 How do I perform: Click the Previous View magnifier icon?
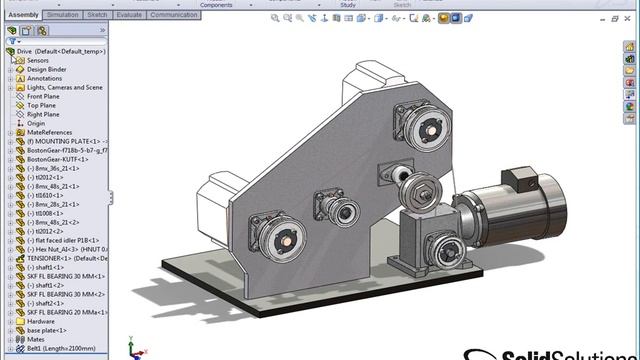(300, 18)
